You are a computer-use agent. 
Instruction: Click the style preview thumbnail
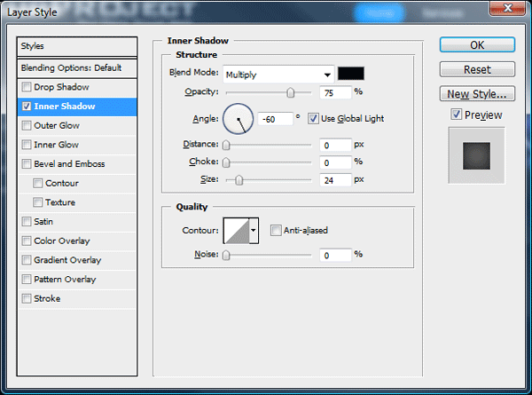pyautogui.click(x=477, y=156)
